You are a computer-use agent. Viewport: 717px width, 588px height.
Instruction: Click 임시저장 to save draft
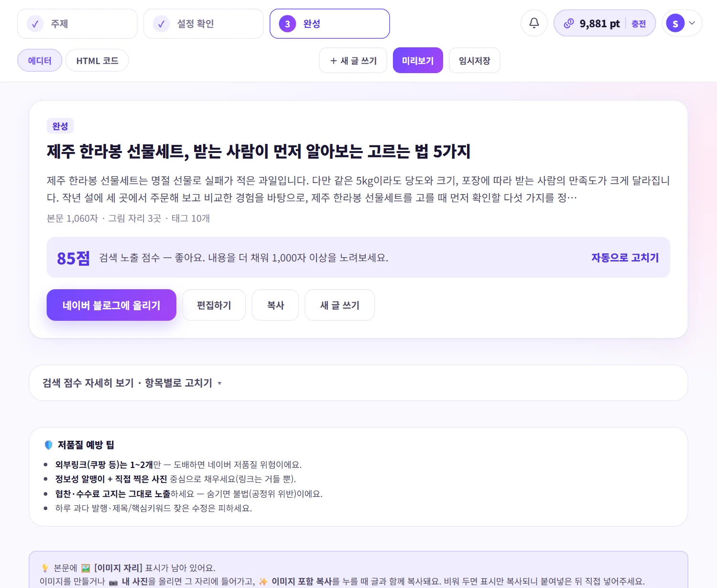pyautogui.click(x=475, y=61)
